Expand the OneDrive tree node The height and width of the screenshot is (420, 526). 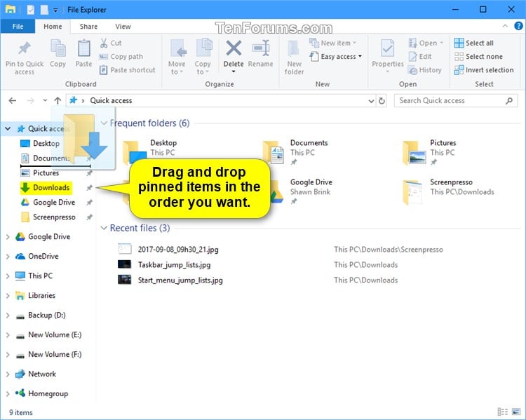8,257
